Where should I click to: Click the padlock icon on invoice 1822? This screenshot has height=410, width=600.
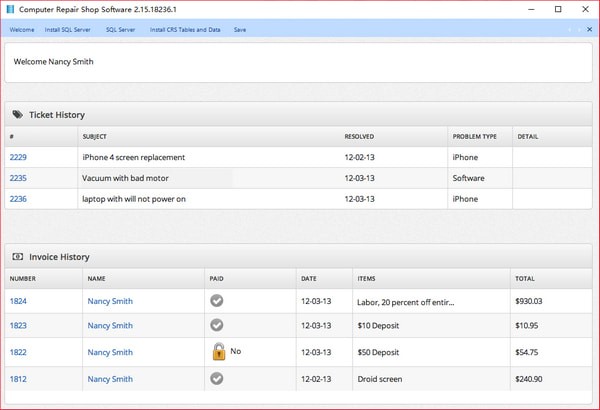pos(219,351)
